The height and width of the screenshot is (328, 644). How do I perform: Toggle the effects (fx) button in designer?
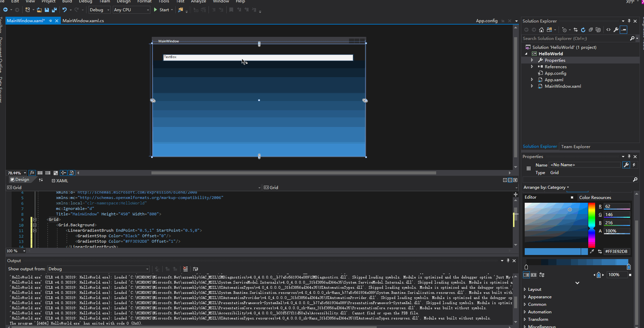coord(32,173)
